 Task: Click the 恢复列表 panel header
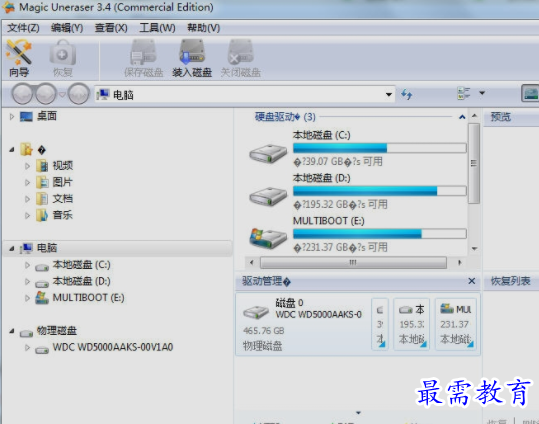[x=511, y=281]
